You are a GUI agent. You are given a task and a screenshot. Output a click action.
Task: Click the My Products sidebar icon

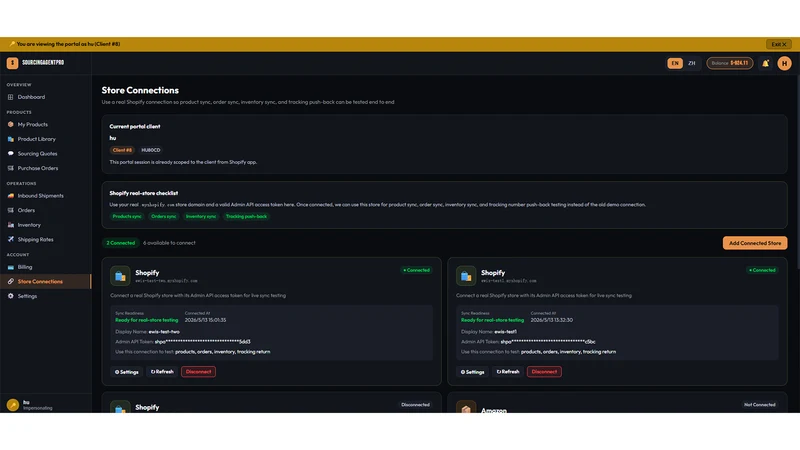coord(11,124)
